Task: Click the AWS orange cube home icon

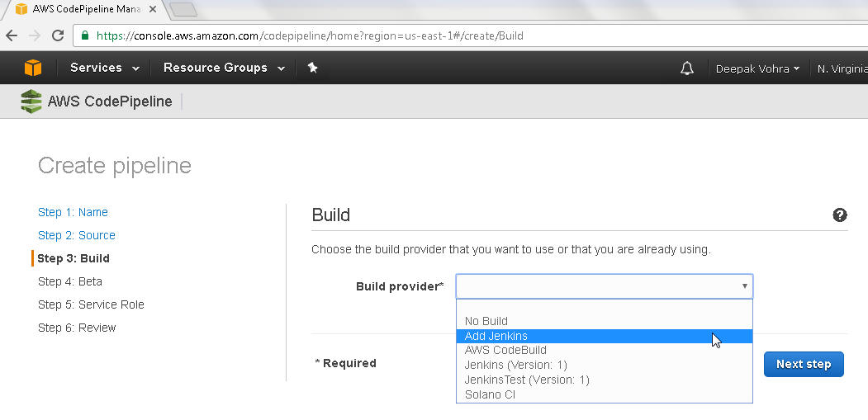Action: point(33,68)
